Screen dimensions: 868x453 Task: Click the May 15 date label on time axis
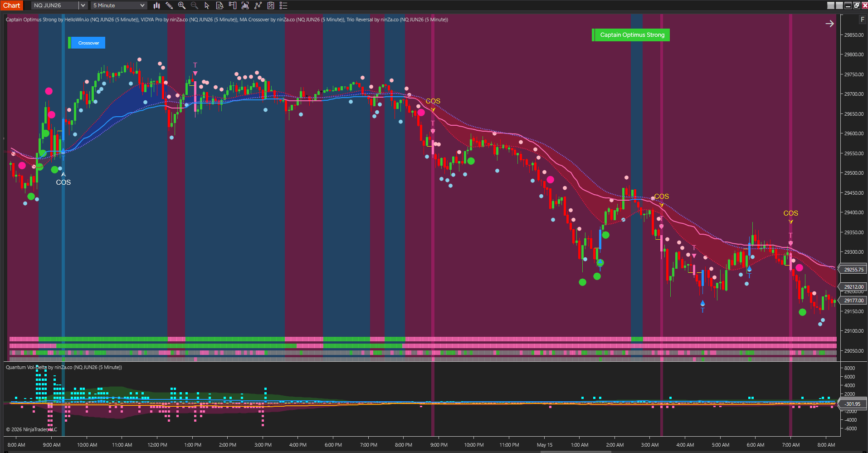(544, 445)
